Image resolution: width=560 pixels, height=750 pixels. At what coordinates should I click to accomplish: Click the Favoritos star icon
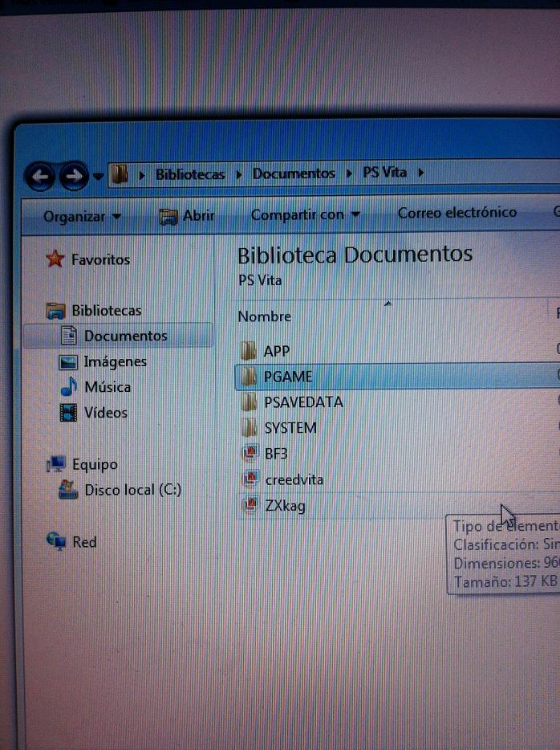click(55, 259)
